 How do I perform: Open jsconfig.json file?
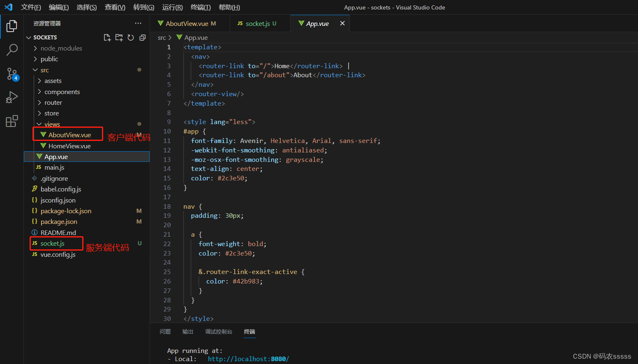87,200
